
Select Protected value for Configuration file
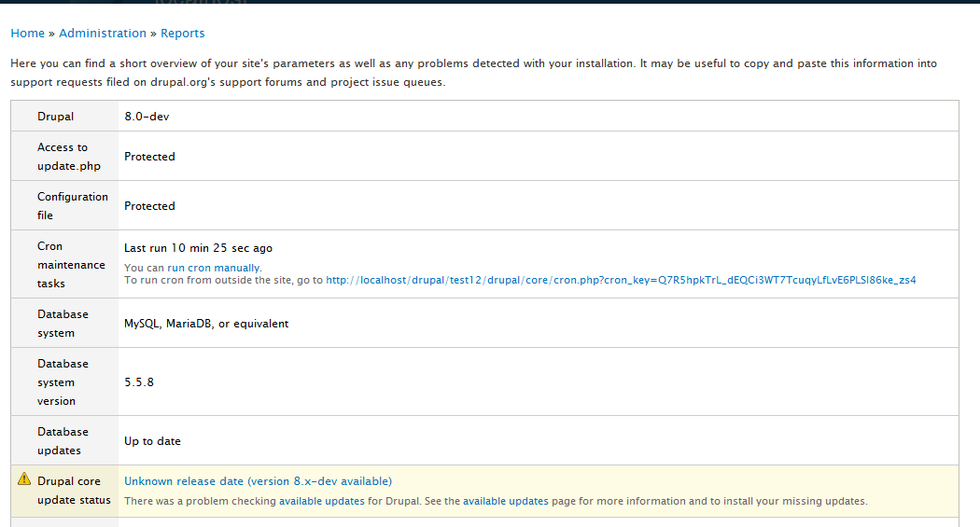149,206
